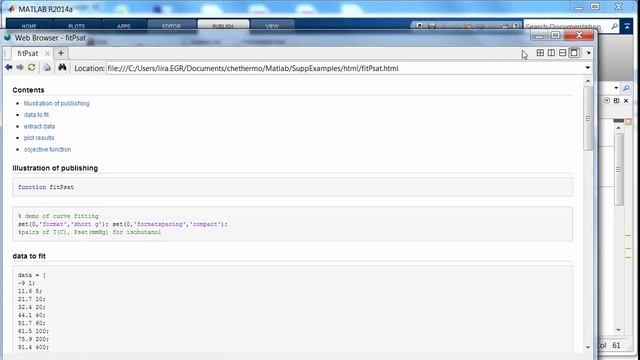Viewport: 640px width, 360px height.
Task: Click editor scrollbar down arrow
Action: [x=619, y=330]
